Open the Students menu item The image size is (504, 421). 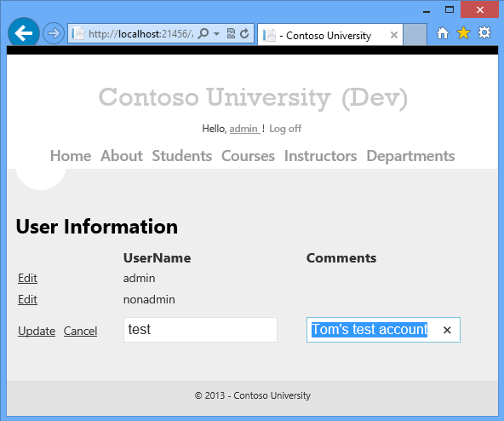[x=182, y=156]
